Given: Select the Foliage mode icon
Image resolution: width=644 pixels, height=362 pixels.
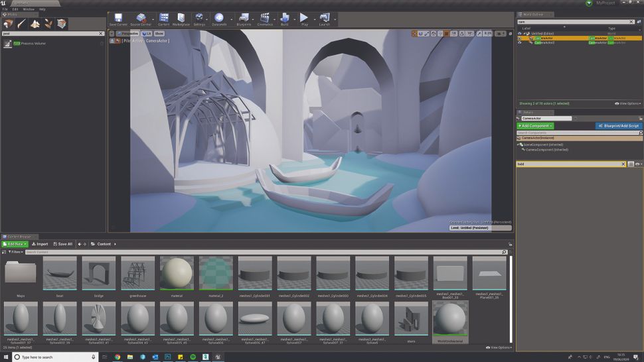Looking at the screenshot, I should point(49,24).
